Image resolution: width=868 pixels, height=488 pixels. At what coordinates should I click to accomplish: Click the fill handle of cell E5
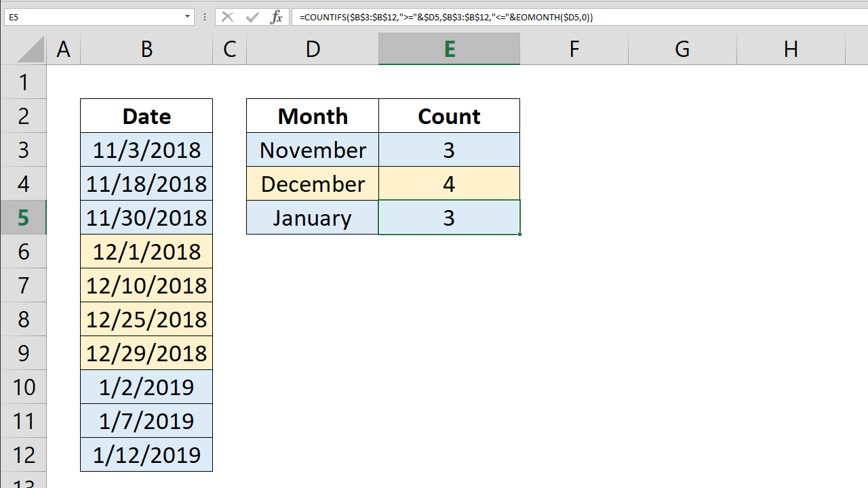520,235
